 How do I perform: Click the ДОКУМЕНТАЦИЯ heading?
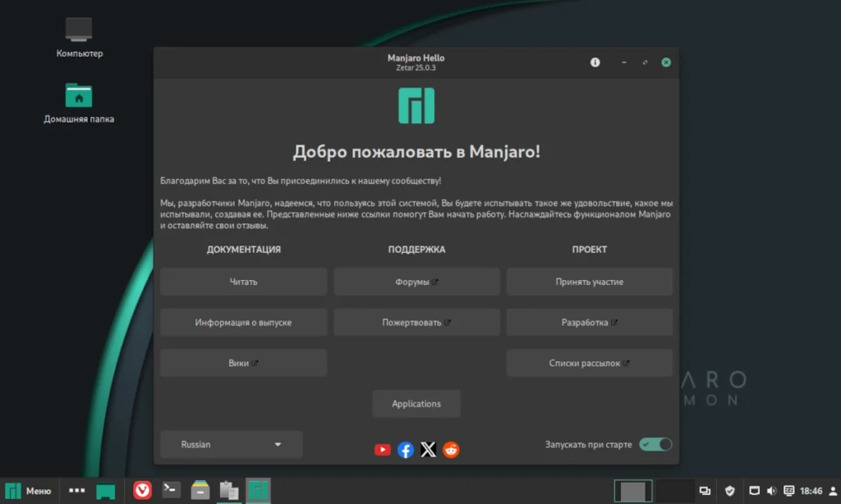(243, 250)
